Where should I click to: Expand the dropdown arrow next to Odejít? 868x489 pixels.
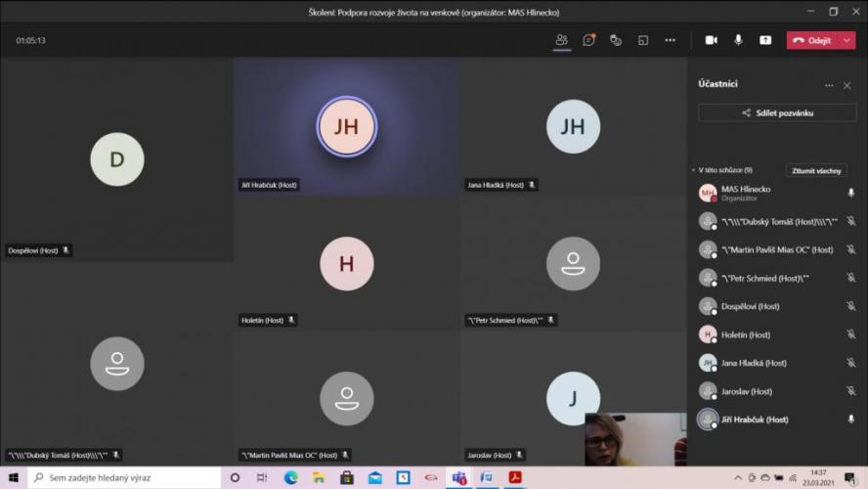(x=847, y=40)
